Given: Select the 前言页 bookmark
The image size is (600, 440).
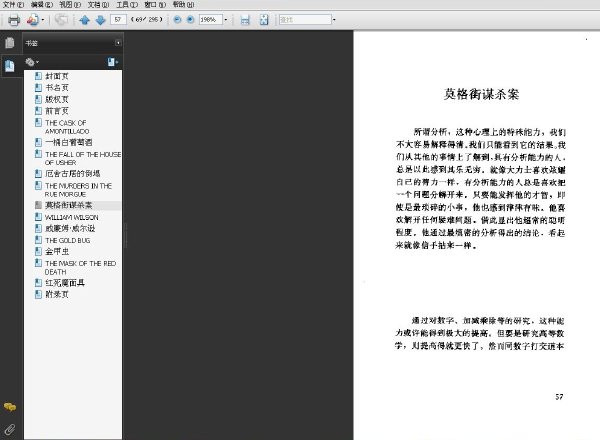Looking at the screenshot, I should 57,111.
